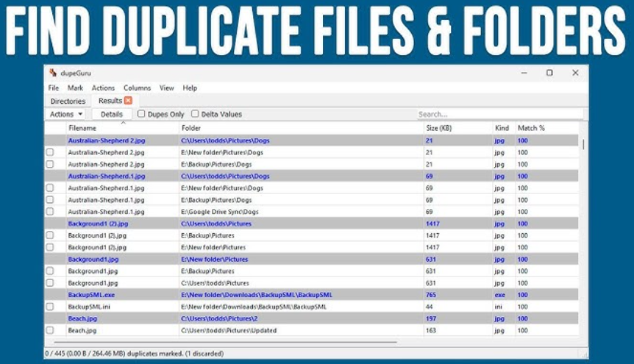Select the Results tab

click(110, 101)
